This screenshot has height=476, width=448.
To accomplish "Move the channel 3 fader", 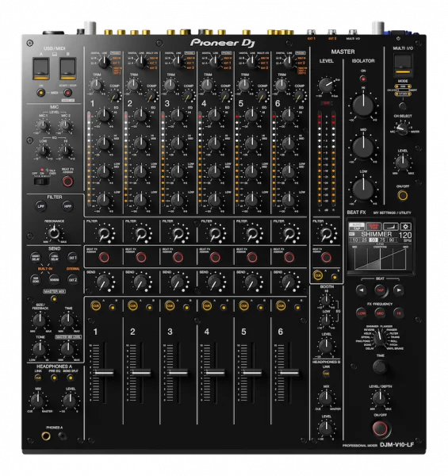I will [178, 372].
